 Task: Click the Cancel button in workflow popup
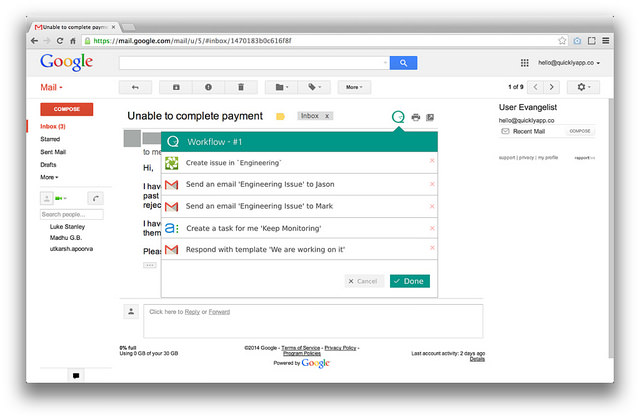[363, 282]
